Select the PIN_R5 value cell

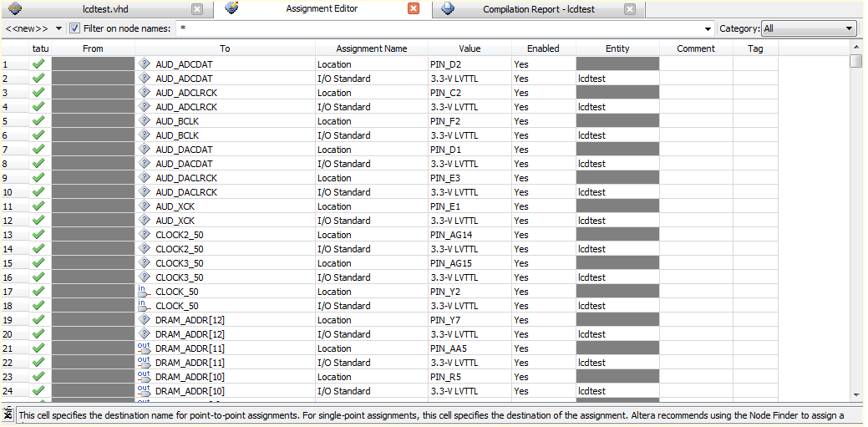470,377
